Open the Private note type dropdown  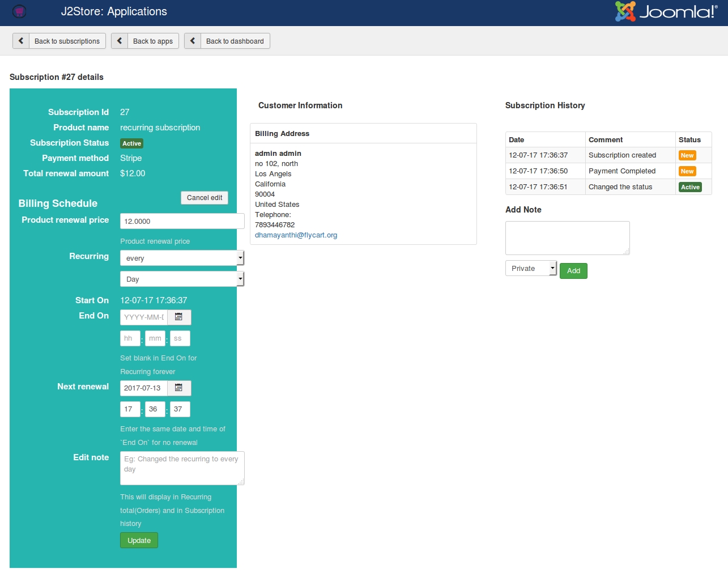click(x=531, y=268)
